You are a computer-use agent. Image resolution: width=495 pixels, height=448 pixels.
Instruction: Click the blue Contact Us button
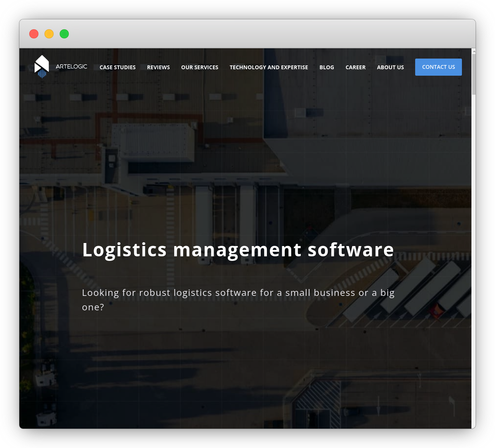[x=438, y=67]
